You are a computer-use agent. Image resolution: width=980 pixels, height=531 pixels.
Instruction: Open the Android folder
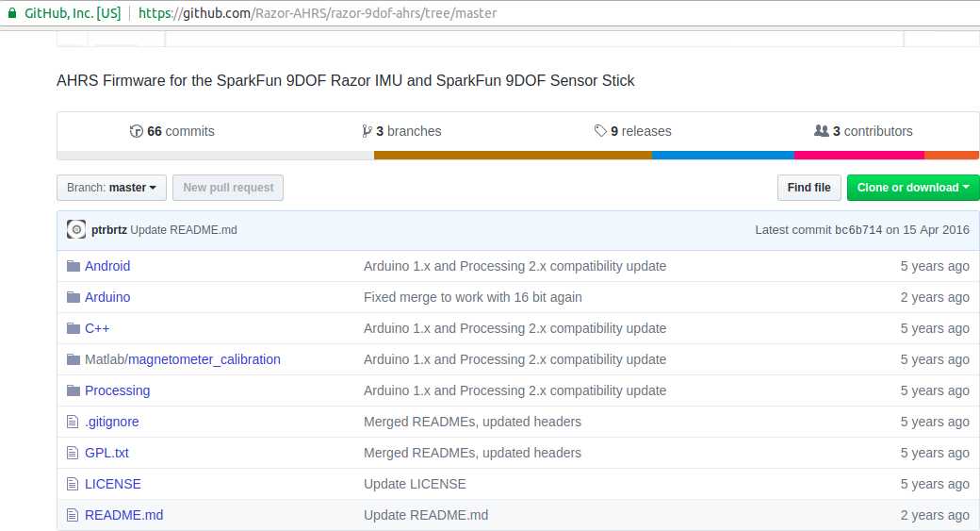107,266
